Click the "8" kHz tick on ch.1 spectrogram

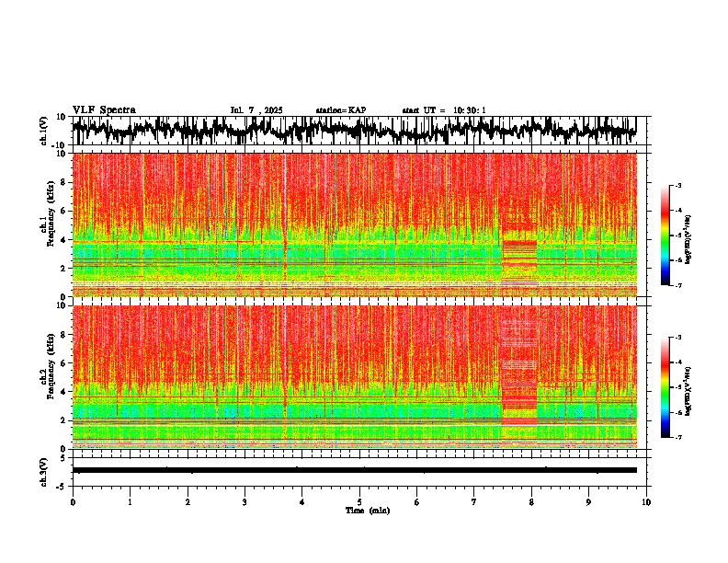pos(64,182)
